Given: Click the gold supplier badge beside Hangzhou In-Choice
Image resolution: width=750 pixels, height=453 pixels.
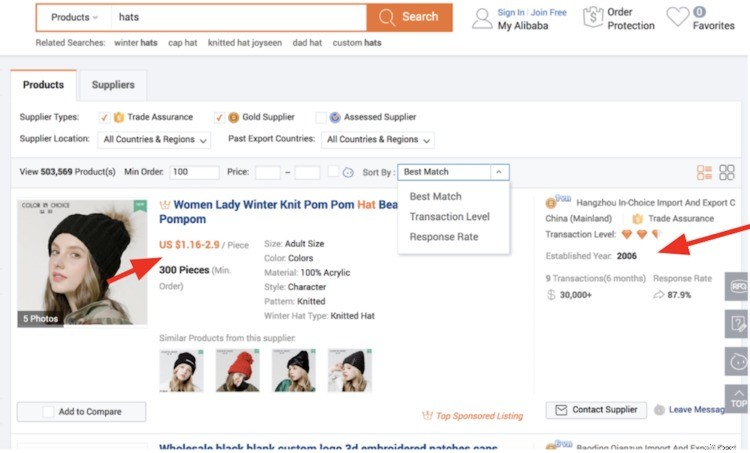Looking at the screenshot, I should tap(551, 203).
